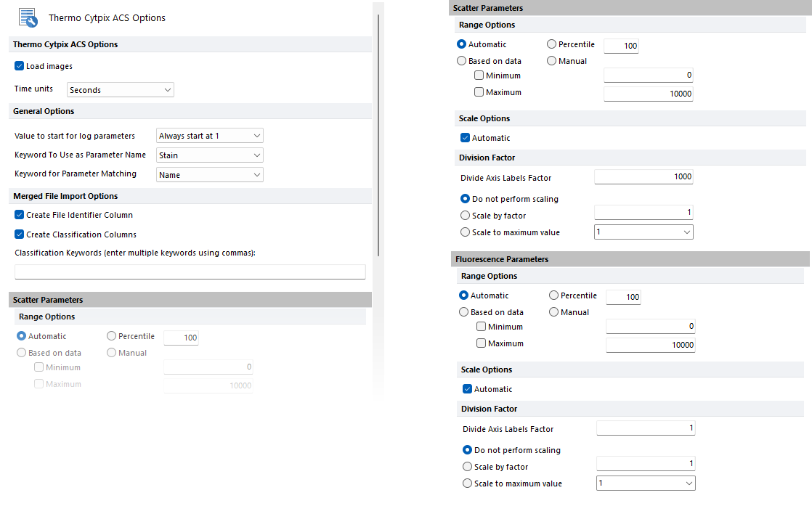Open Keyword for Parameter Matching dropdown

209,174
